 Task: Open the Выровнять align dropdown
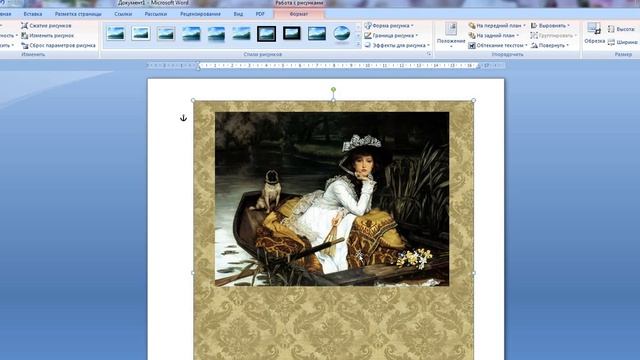click(550, 26)
